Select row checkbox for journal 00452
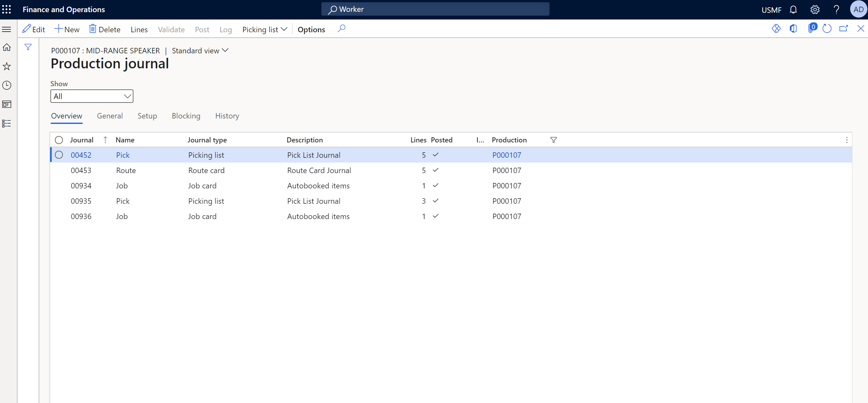This screenshot has height=403, width=868. (59, 155)
